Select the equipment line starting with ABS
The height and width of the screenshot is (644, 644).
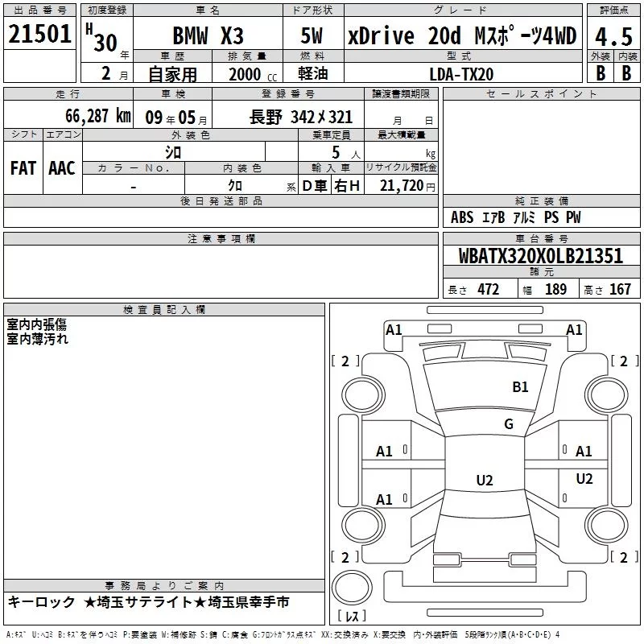point(515,217)
